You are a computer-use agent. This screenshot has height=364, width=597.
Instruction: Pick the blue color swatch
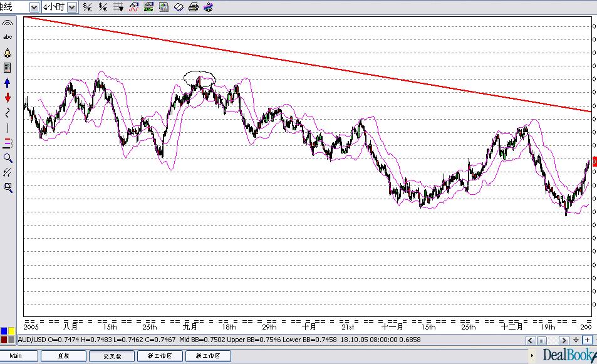[x=4, y=331]
